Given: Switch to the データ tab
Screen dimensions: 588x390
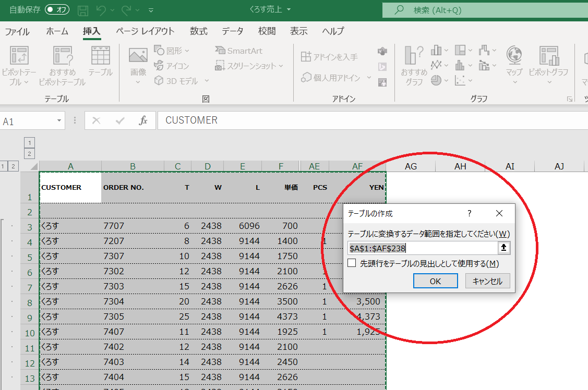Looking at the screenshot, I should pos(233,31).
